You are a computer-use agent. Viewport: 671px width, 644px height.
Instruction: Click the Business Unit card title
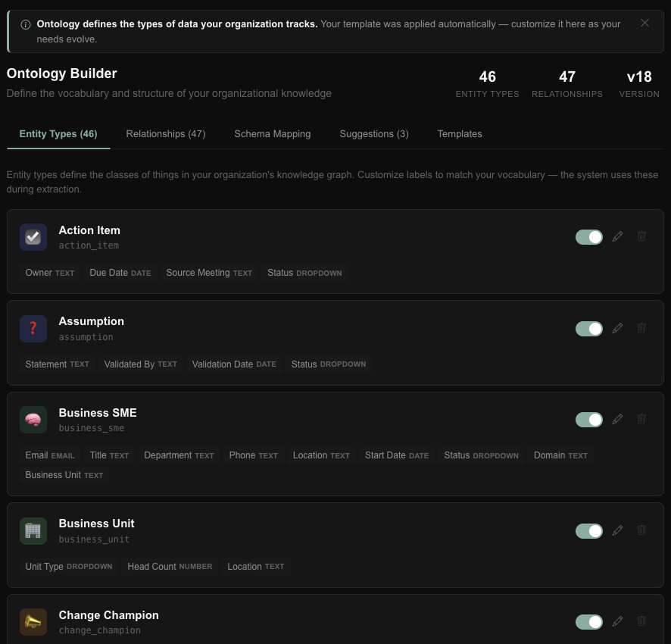(x=96, y=524)
